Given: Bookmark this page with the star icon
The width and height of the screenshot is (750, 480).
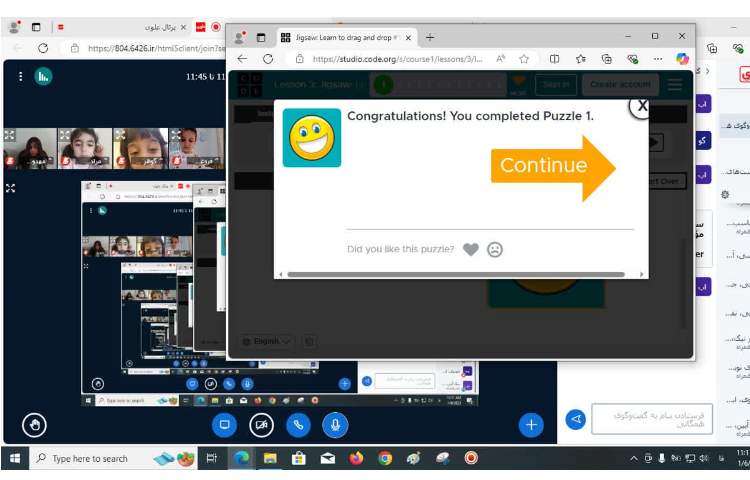Looking at the screenshot, I should pyautogui.click(x=524, y=59).
